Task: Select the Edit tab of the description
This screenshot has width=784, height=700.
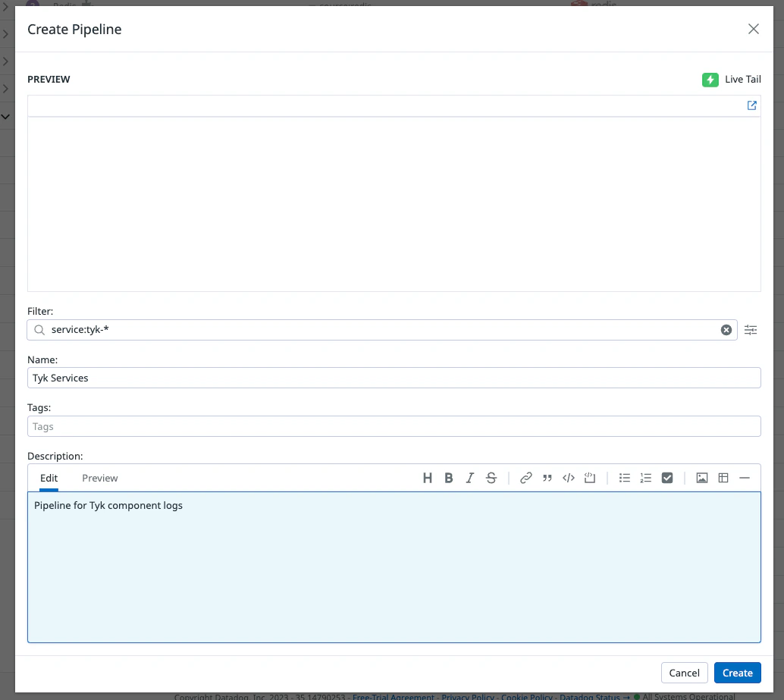Action: [49, 478]
